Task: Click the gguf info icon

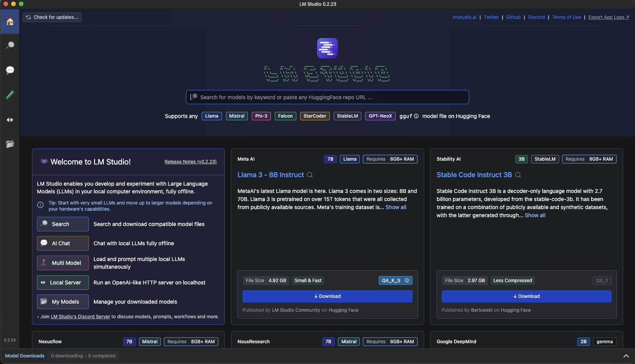Action: point(416,116)
